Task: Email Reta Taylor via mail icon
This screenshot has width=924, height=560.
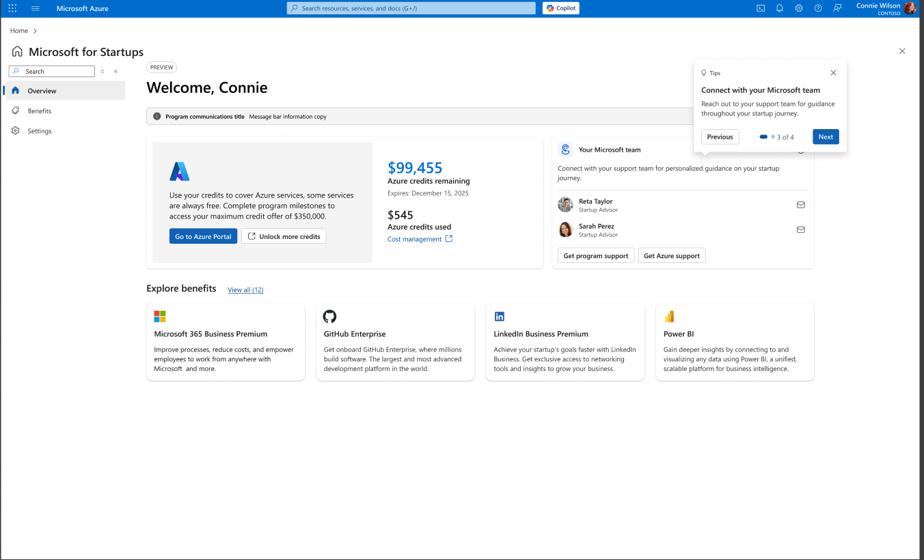Action: pos(801,205)
